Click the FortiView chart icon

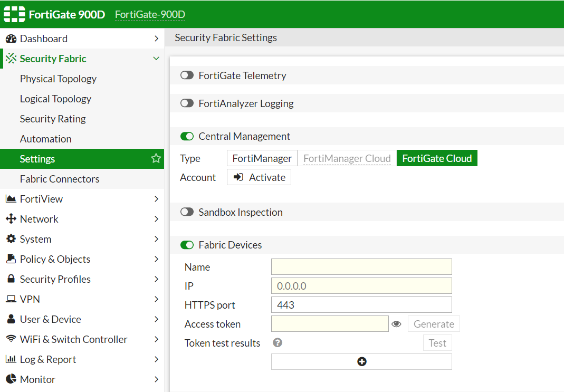coord(11,199)
